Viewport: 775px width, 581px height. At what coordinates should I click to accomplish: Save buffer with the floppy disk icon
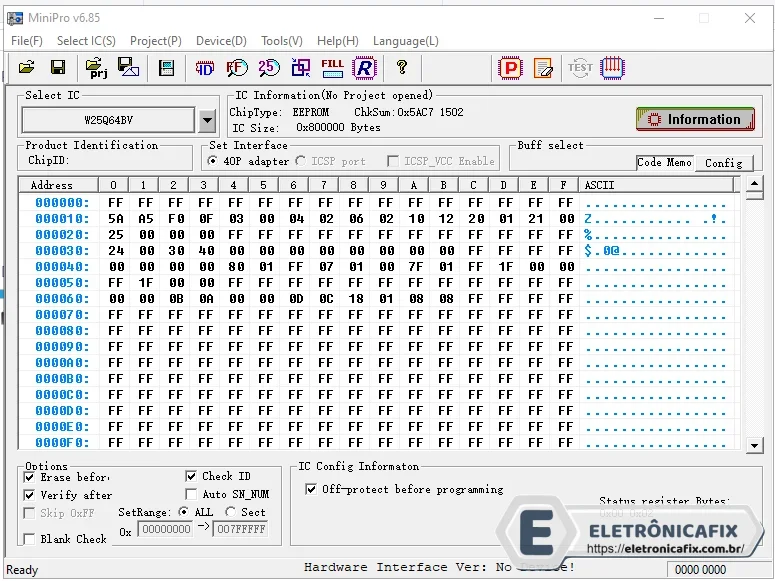click(58, 67)
